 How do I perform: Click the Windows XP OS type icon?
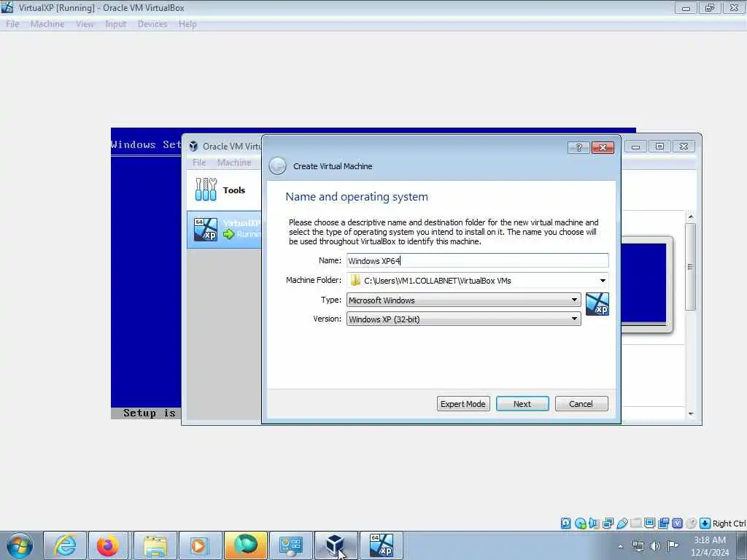point(597,304)
